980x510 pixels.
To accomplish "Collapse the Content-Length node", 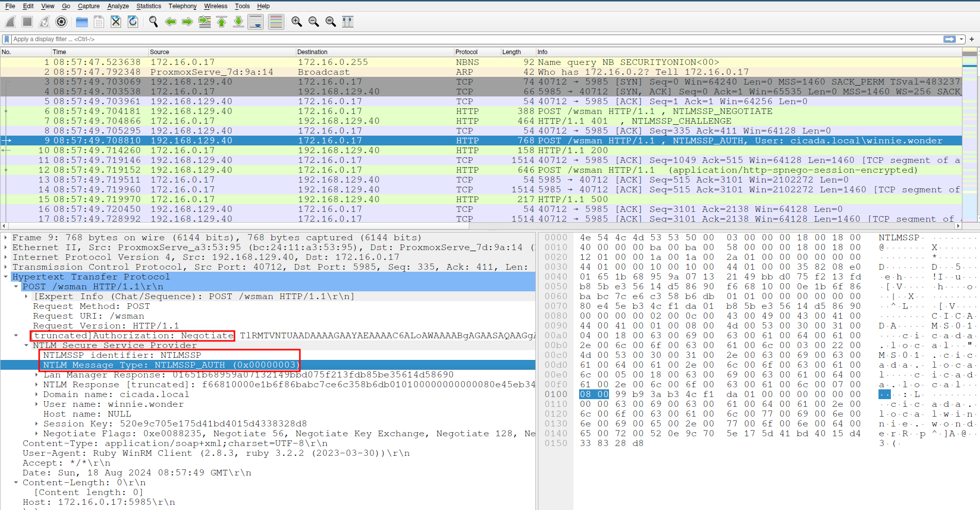I will 16,483.
